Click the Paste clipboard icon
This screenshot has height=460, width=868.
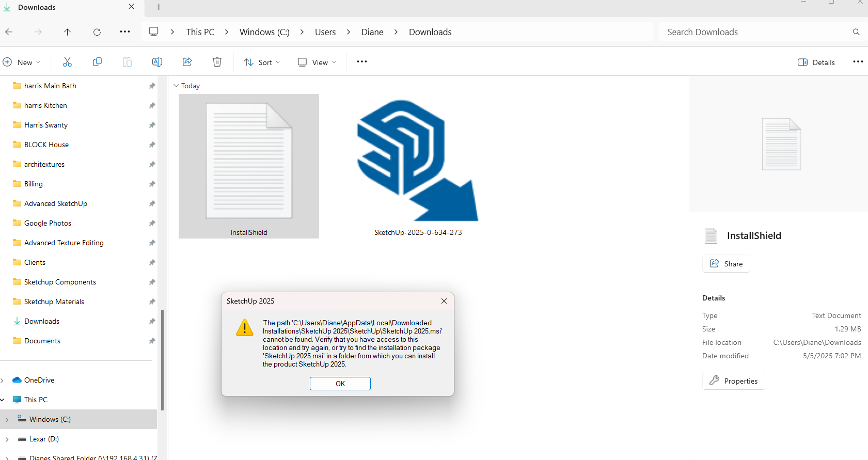(x=127, y=62)
